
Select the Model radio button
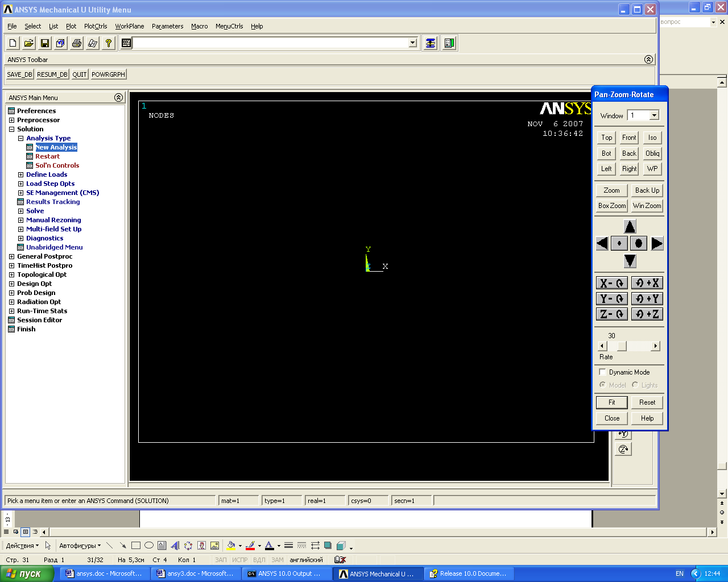pos(602,385)
